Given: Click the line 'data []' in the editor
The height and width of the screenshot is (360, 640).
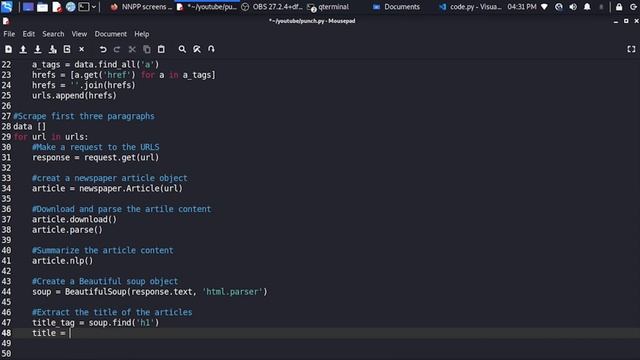Looking at the screenshot, I should point(29,127).
